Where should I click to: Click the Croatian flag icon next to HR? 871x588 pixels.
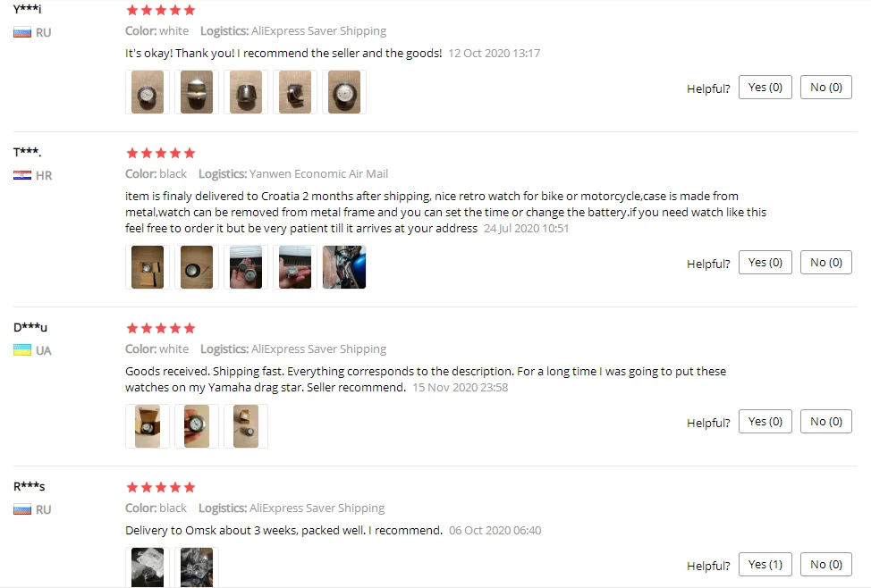tap(22, 175)
